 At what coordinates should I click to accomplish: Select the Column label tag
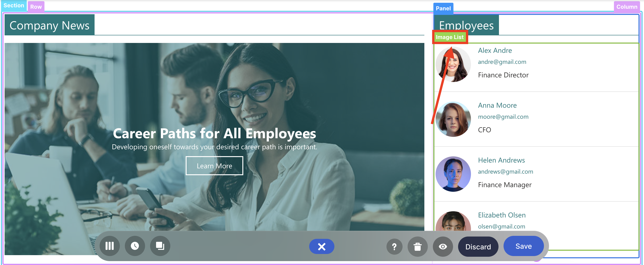tap(627, 7)
